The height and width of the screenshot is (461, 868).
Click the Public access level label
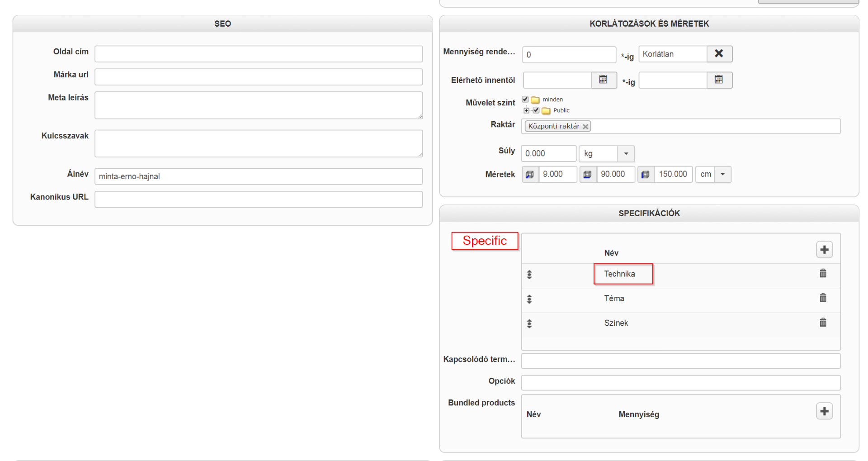561,110
